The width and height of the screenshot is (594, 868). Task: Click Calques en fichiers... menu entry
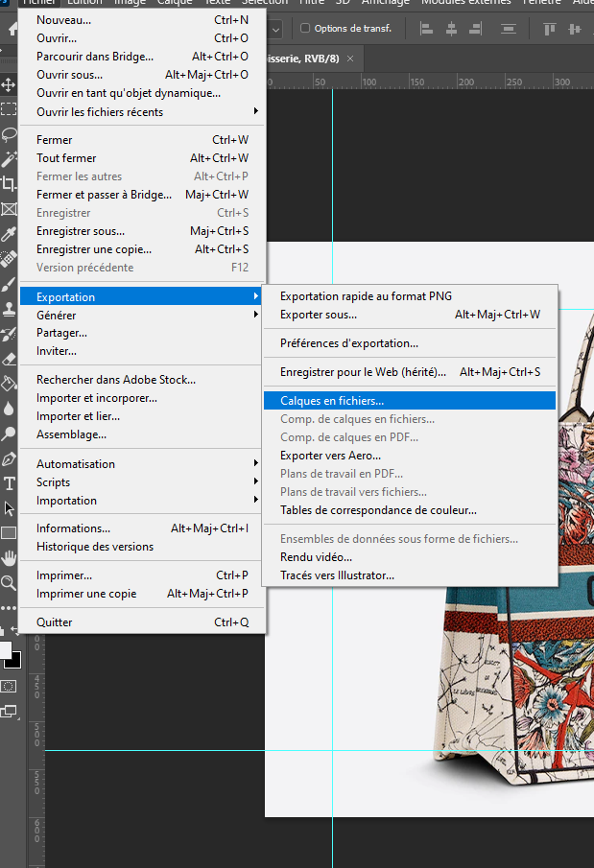click(332, 401)
